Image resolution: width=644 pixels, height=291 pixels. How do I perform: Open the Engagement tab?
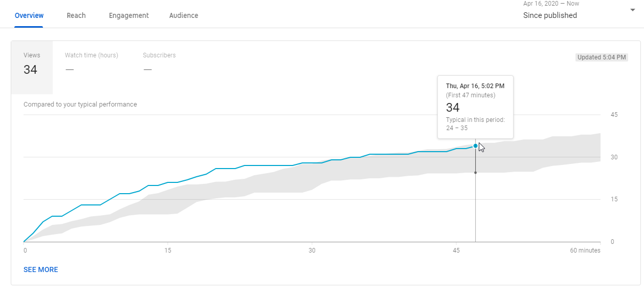[x=129, y=15]
